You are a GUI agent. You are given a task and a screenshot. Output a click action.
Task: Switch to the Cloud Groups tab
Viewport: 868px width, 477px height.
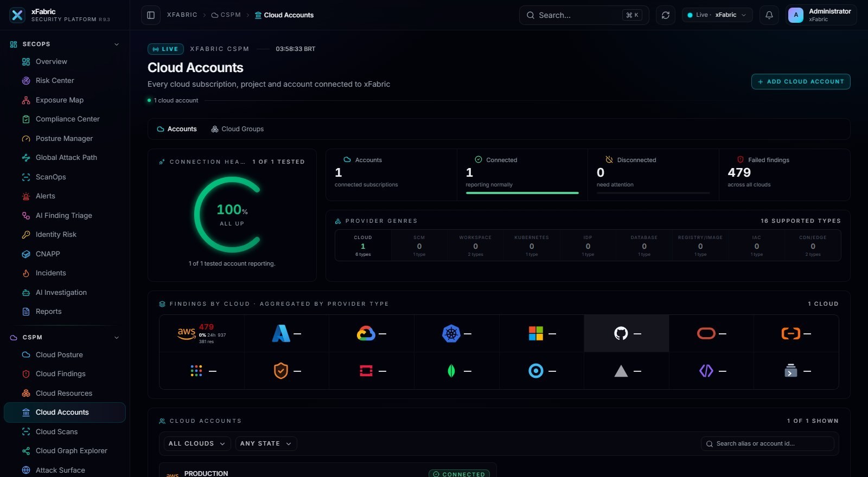coord(238,129)
